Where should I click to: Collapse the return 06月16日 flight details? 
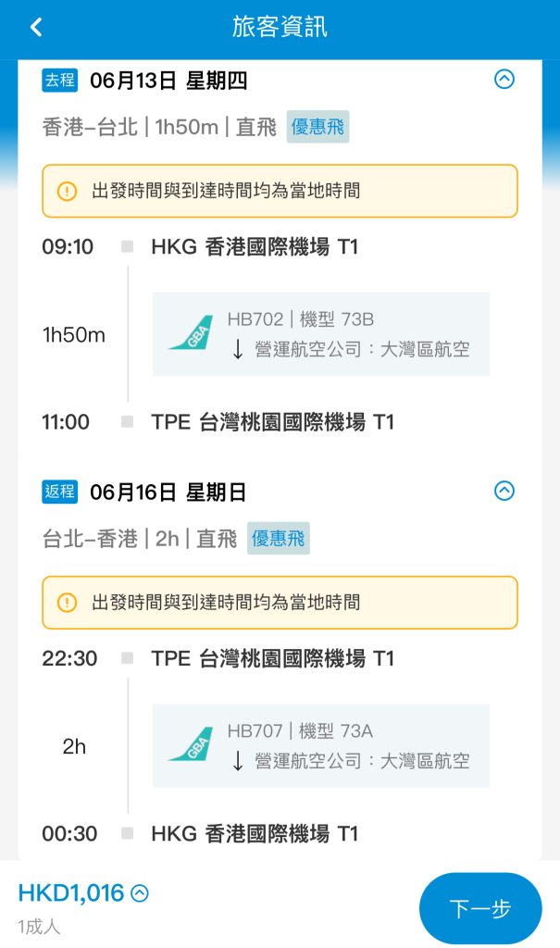point(504,491)
